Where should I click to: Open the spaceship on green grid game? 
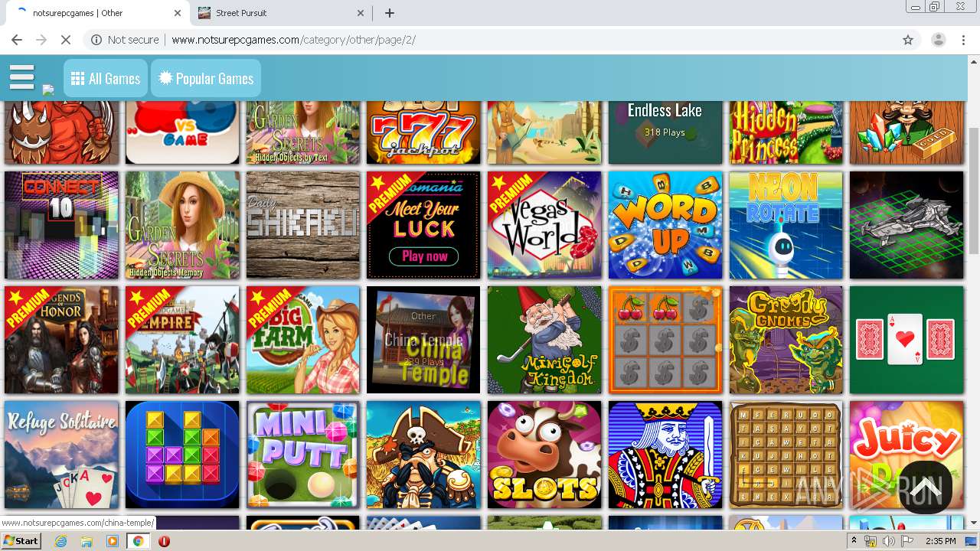point(906,225)
